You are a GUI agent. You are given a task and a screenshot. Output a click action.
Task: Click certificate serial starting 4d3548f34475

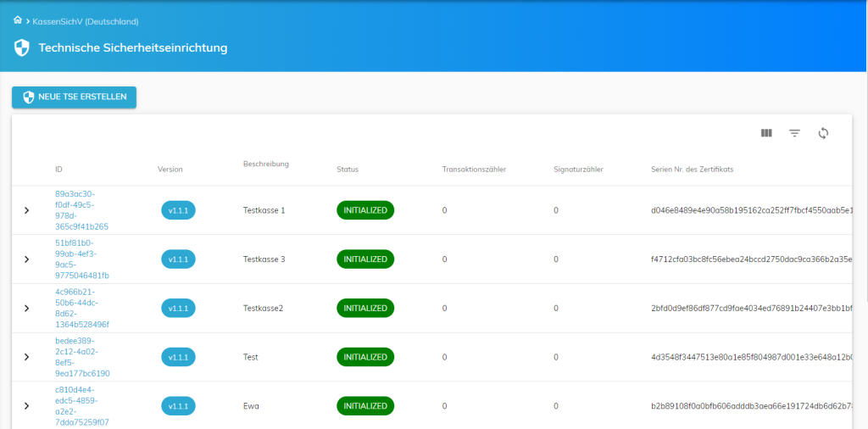[x=752, y=357]
